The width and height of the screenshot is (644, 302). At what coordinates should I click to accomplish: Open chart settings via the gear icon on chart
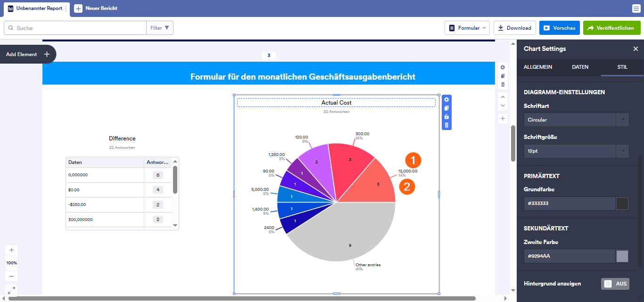pyautogui.click(x=446, y=99)
